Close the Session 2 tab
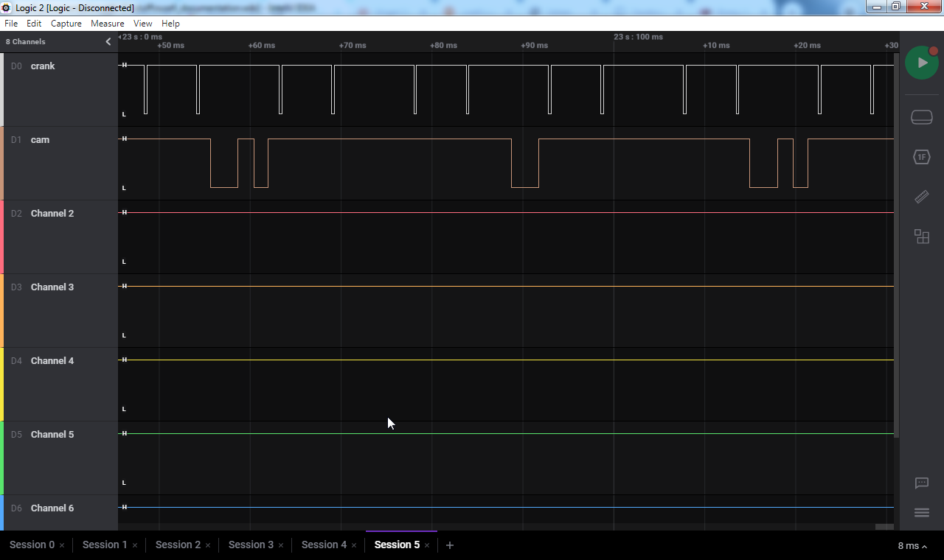944x560 pixels. pyautogui.click(x=208, y=545)
